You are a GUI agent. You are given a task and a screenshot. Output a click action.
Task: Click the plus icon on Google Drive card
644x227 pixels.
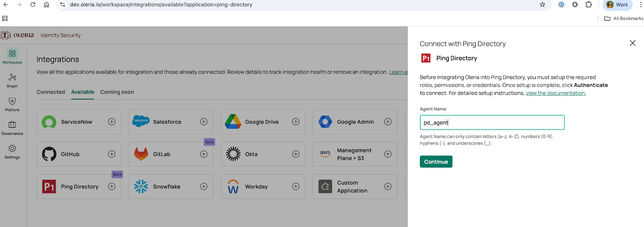296,122
